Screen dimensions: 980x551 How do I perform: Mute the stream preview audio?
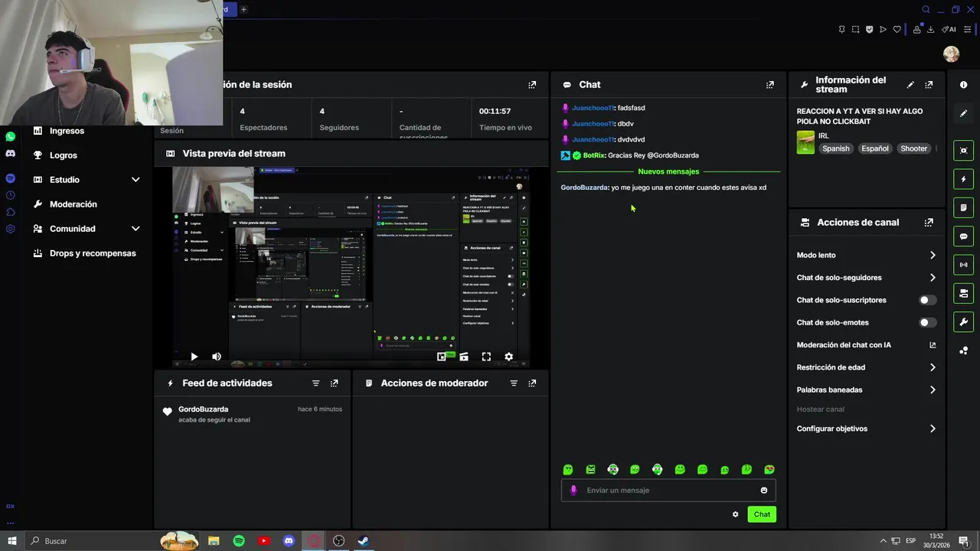[x=216, y=357]
